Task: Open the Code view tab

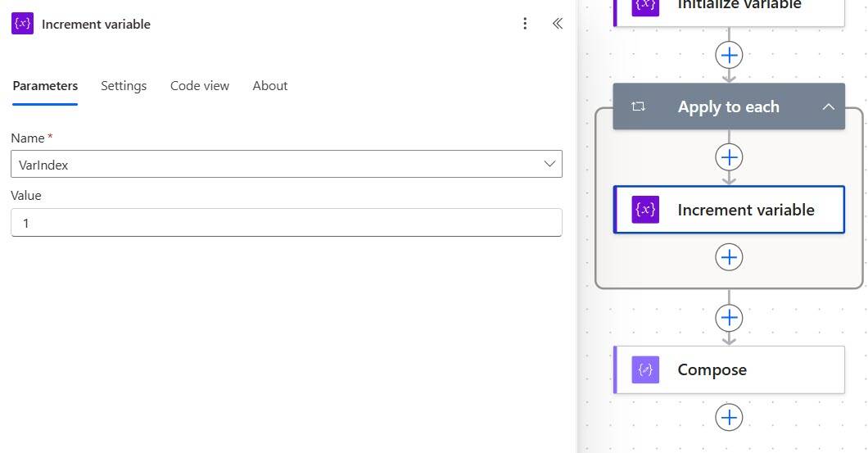Action: pos(199,86)
